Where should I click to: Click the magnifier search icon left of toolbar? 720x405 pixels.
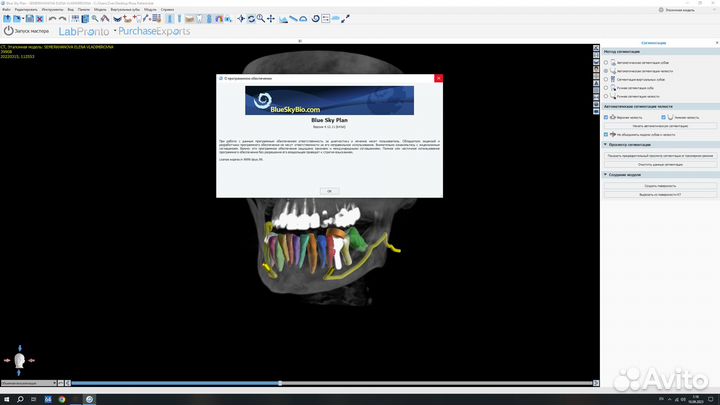click(x=95, y=19)
